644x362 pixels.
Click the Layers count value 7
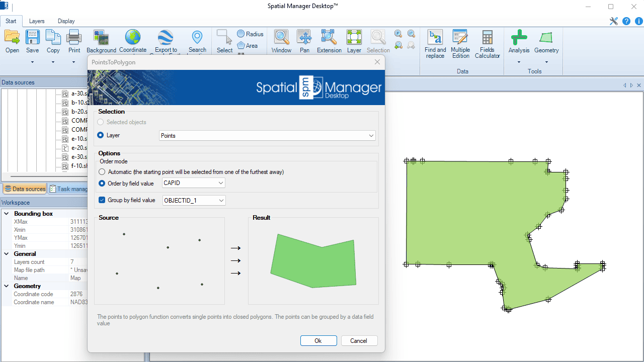click(72, 262)
